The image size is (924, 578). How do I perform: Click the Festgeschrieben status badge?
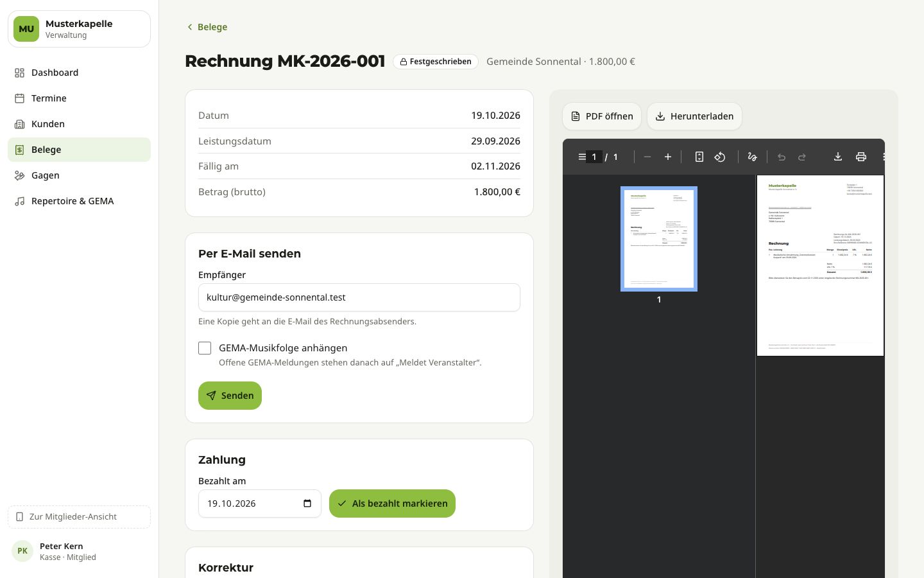tap(436, 62)
